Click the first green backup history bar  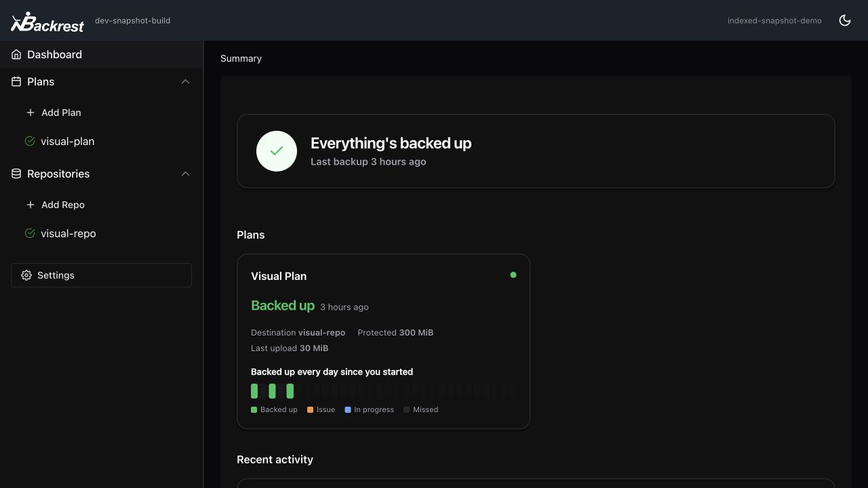click(254, 391)
